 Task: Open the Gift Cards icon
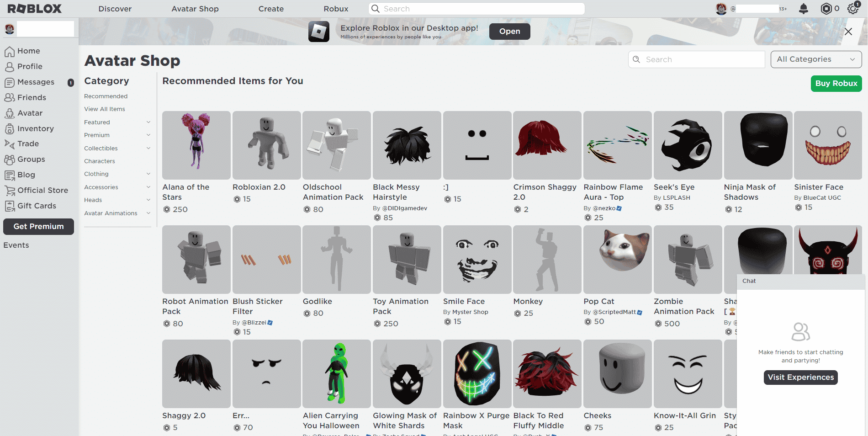pyautogui.click(x=10, y=206)
